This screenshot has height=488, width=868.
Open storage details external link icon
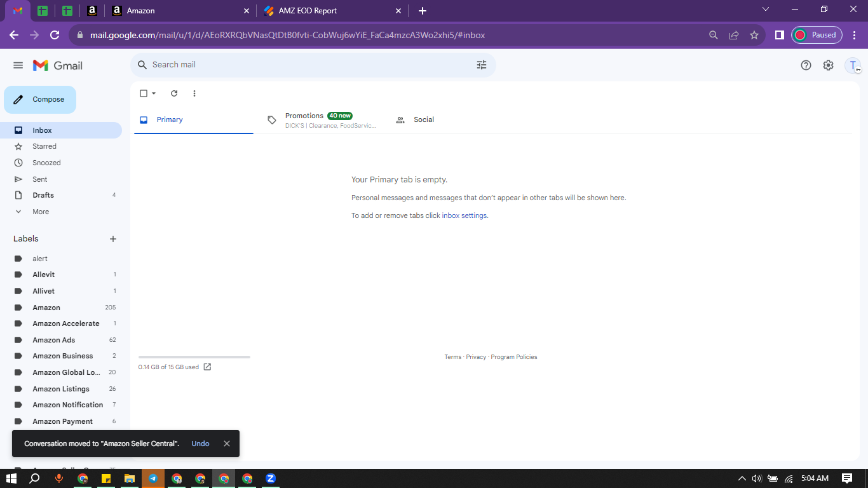pos(207,367)
